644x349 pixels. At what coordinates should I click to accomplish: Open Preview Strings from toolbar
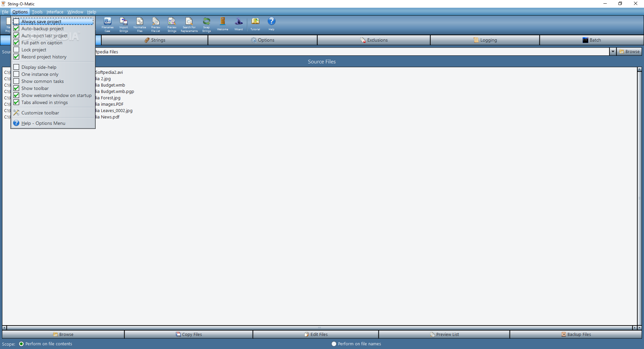[172, 24]
